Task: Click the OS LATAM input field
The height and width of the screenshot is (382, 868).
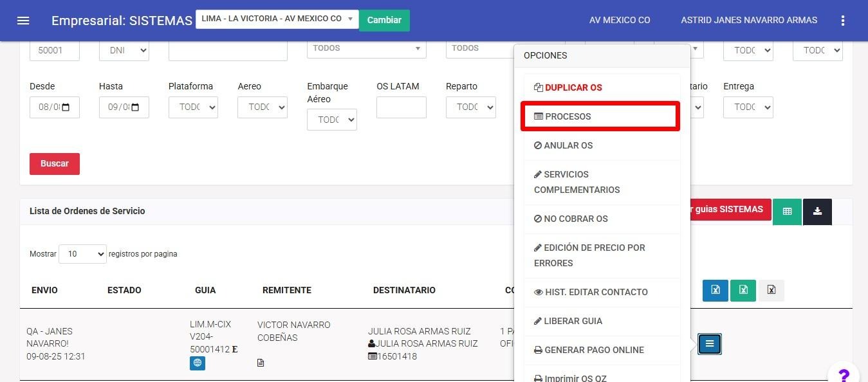Action: coord(401,107)
